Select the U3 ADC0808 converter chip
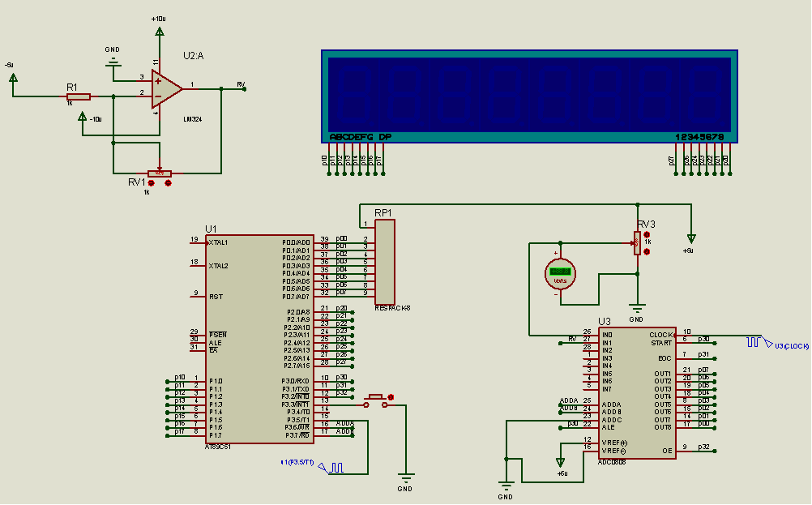Screen dimensions: 812x505 637,392
